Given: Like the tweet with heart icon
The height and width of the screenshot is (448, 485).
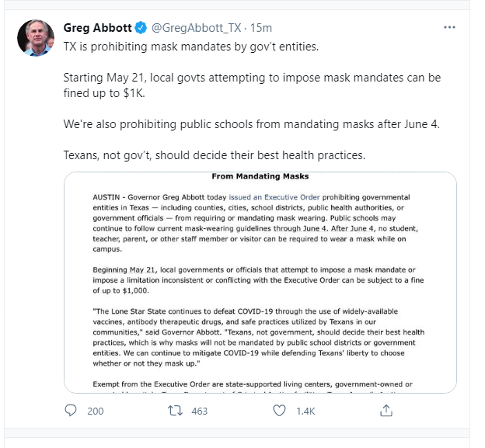Looking at the screenshot, I should click(x=280, y=411).
